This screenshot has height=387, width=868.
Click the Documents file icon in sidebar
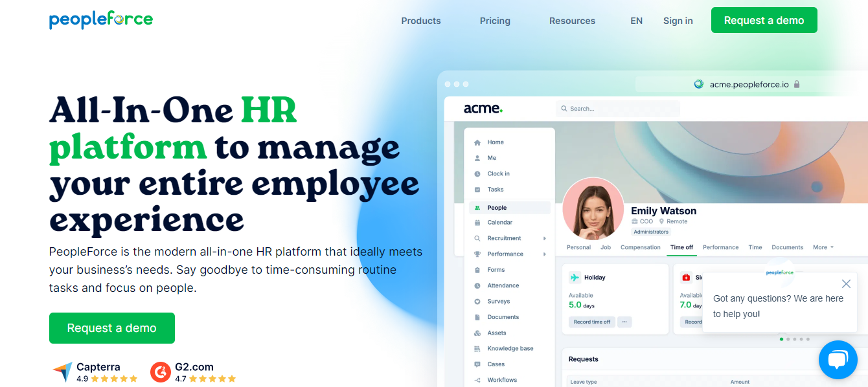click(477, 317)
